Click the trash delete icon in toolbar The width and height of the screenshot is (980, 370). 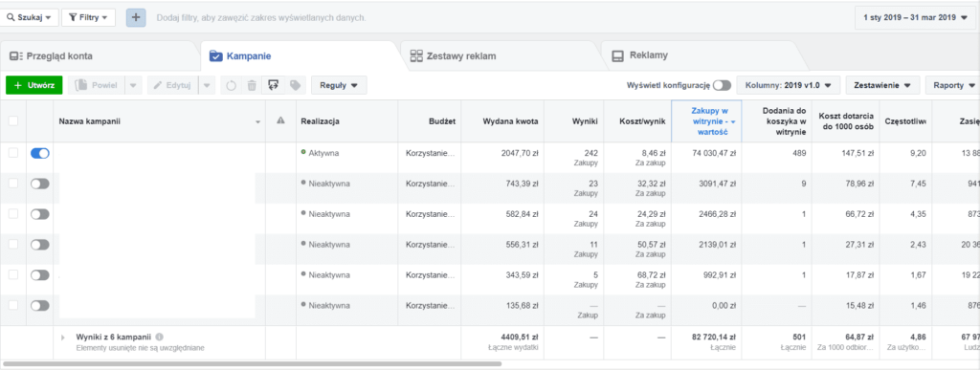[252, 85]
